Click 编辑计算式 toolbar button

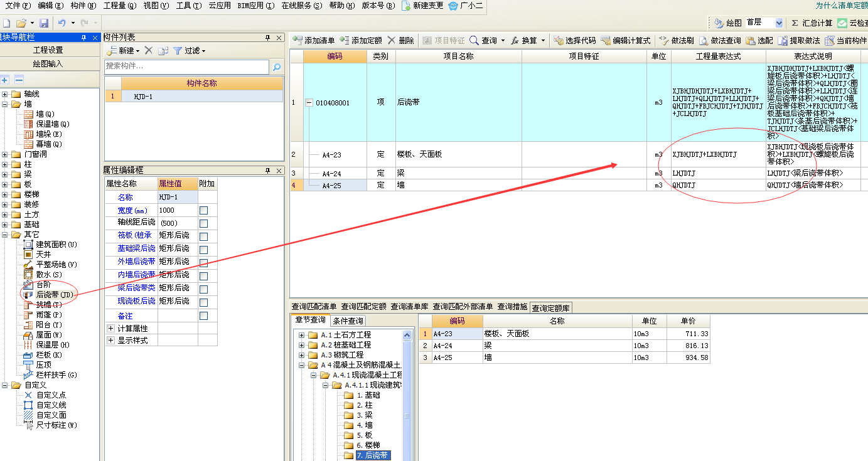625,41
